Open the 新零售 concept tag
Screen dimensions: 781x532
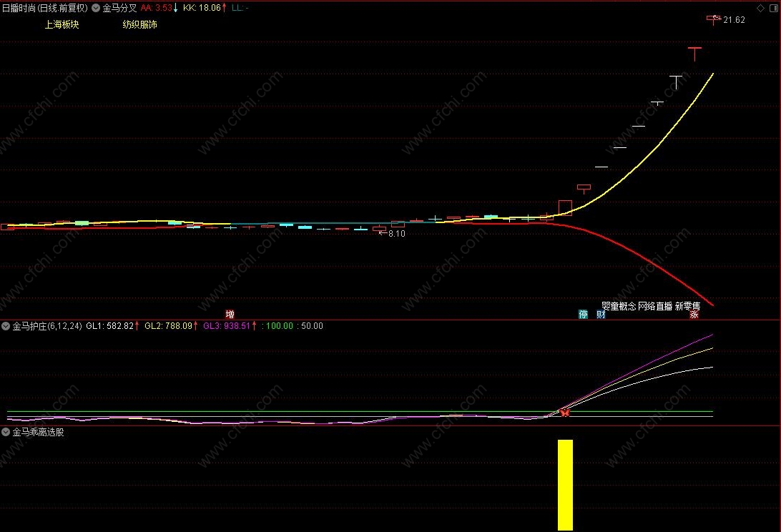pyautogui.click(x=687, y=306)
